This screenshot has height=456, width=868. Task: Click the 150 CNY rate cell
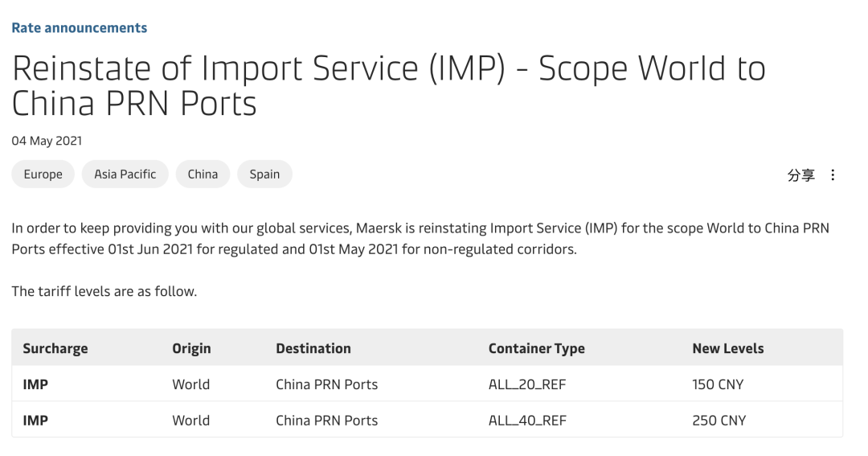pos(718,384)
